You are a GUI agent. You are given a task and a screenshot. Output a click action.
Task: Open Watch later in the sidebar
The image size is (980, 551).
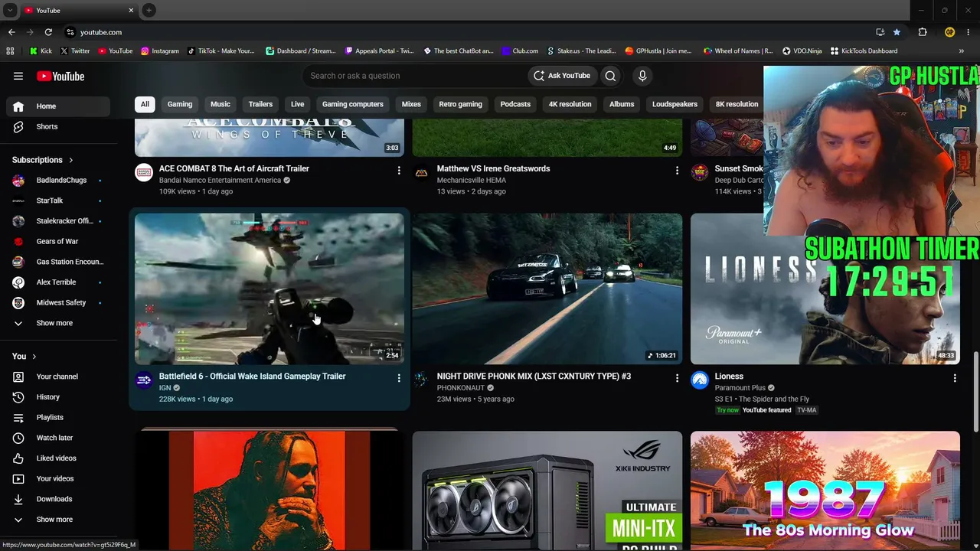pos(58,438)
